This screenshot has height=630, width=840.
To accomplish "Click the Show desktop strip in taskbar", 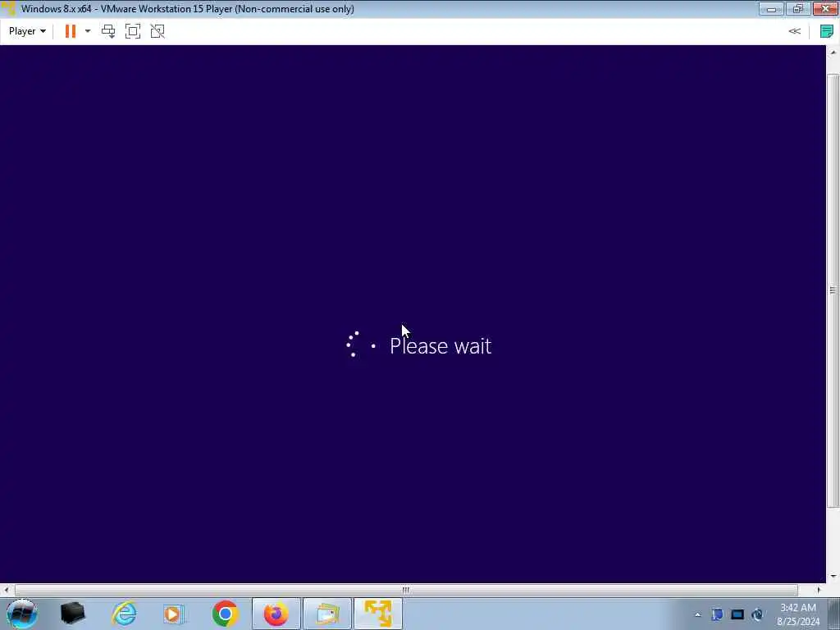I will coord(834,614).
